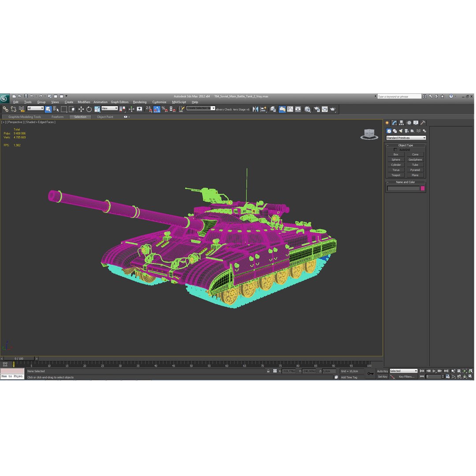This screenshot has height=476, width=476.
Task: Open the key mode 'Selected' dropdown
Action: tap(403, 371)
